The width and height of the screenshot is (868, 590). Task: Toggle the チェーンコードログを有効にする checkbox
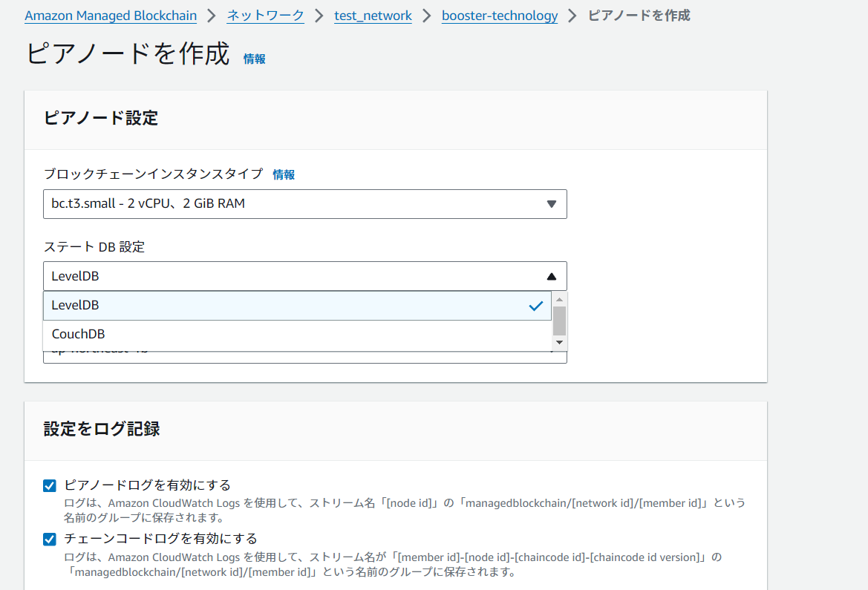click(49, 539)
